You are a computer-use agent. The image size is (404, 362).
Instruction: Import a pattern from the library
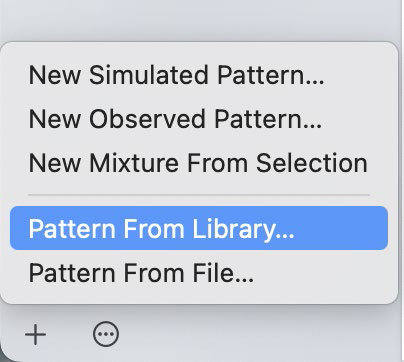199,228
